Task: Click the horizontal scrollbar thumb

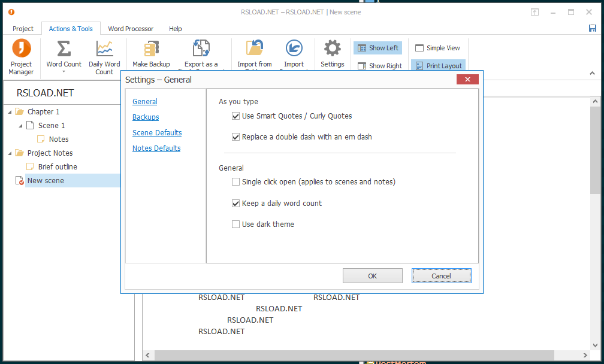Action: pyautogui.click(x=354, y=355)
